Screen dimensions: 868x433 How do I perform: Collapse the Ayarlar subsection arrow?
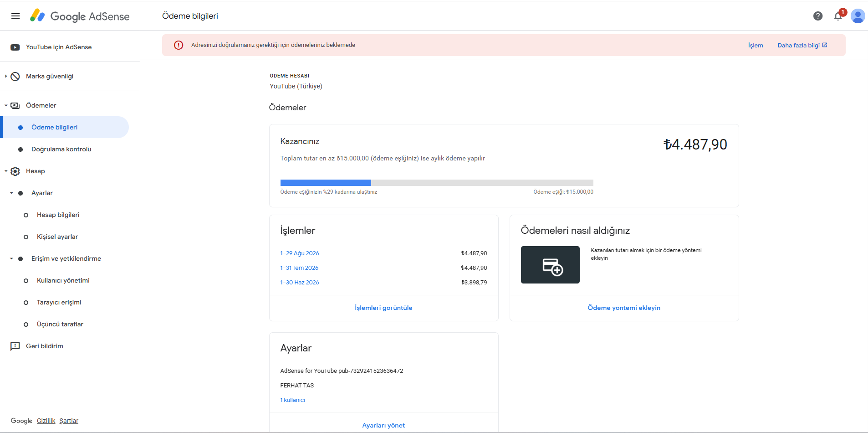[11, 193]
